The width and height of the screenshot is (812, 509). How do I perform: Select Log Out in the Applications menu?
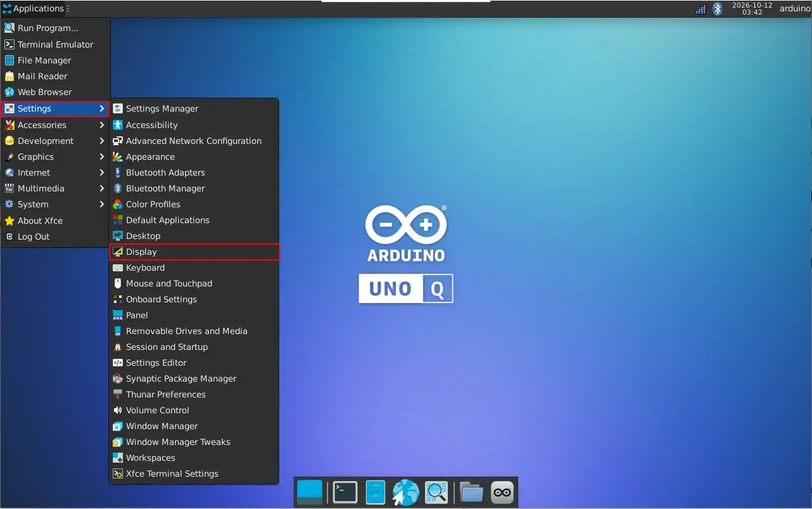(x=55, y=236)
